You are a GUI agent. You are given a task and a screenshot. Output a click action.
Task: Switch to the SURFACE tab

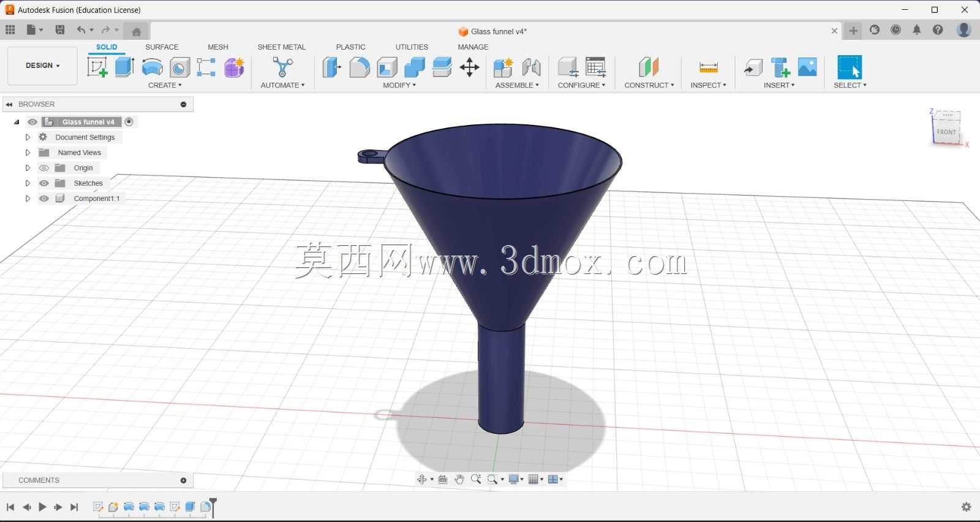(162, 47)
